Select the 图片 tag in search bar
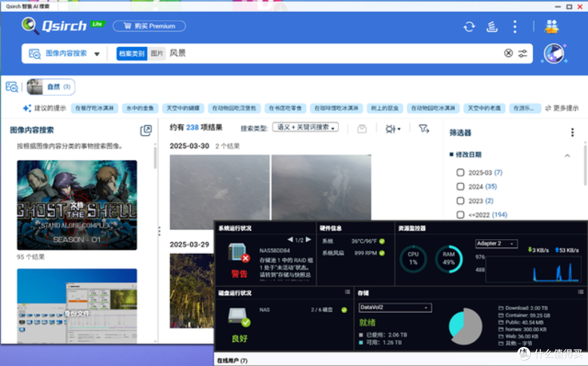Viewport: 588px width, 366px height. tap(157, 53)
